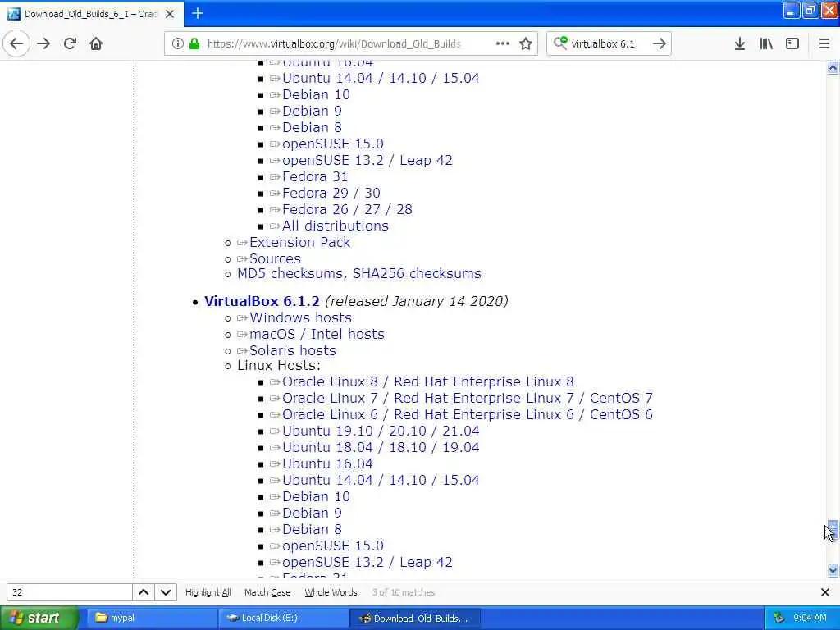840x630 pixels.
Task: Click Download_Old_Builds taskbar button
Action: (x=415, y=618)
